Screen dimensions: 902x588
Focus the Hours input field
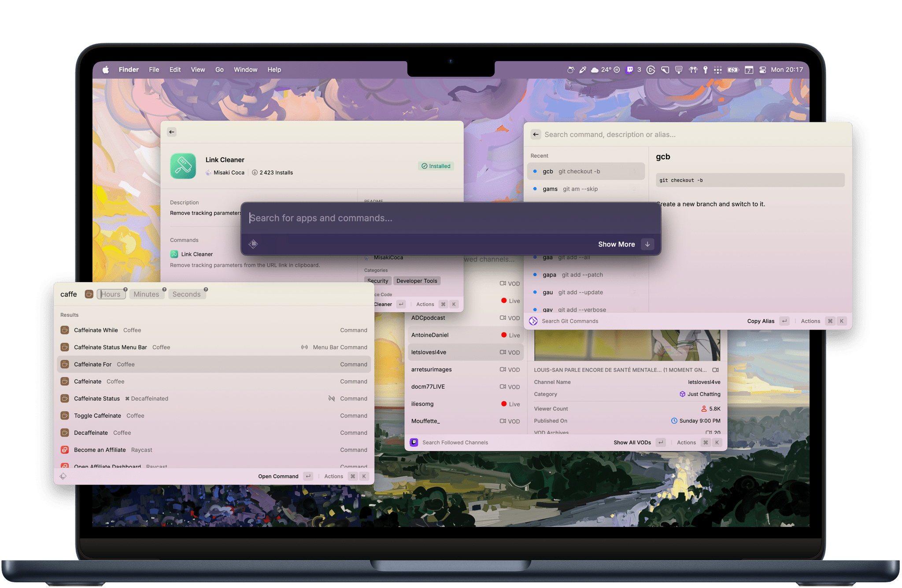click(x=111, y=294)
